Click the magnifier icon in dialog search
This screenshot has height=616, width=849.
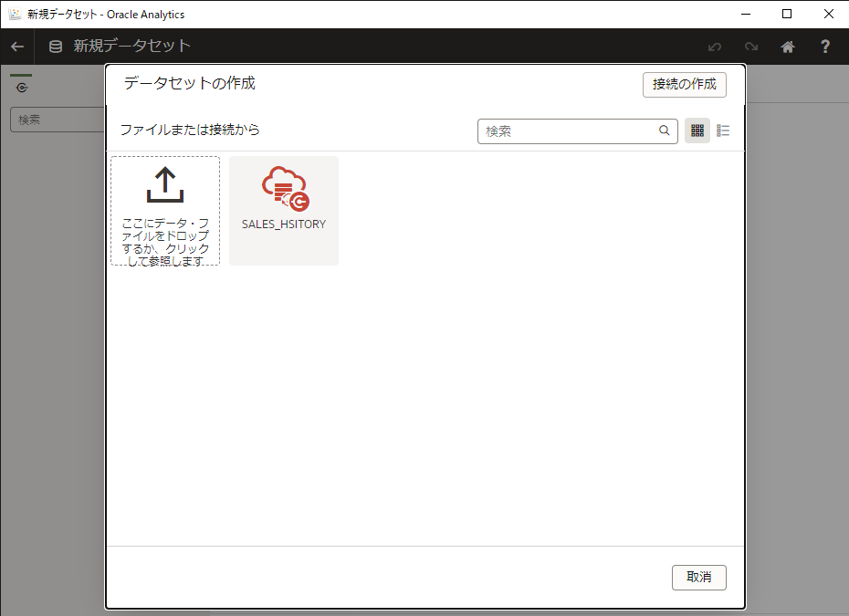665,131
